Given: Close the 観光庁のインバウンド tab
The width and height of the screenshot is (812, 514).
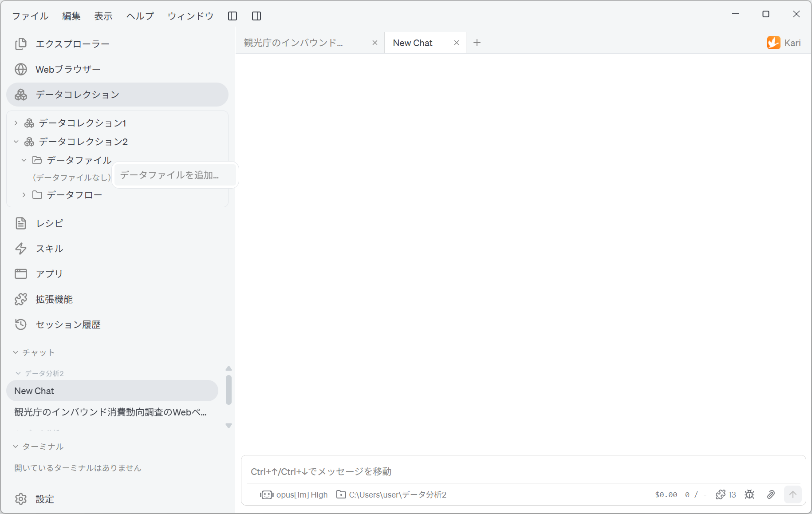Looking at the screenshot, I should (x=375, y=43).
